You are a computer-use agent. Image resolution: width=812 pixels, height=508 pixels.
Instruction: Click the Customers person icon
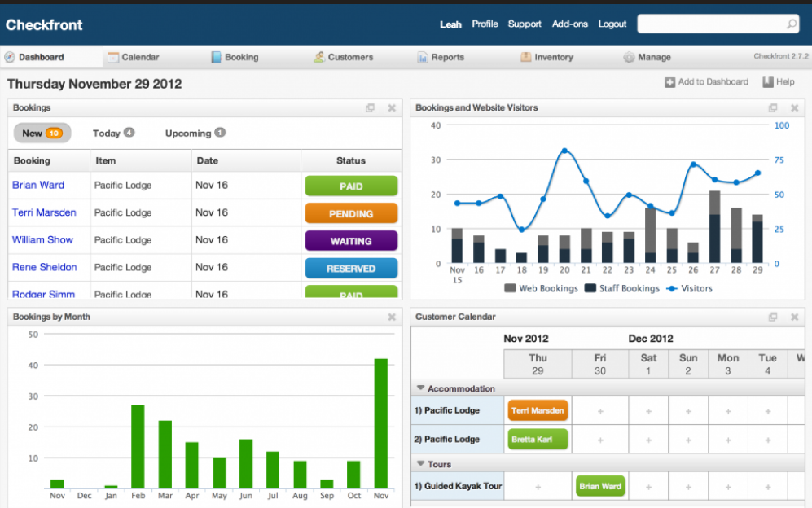(319, 57)
